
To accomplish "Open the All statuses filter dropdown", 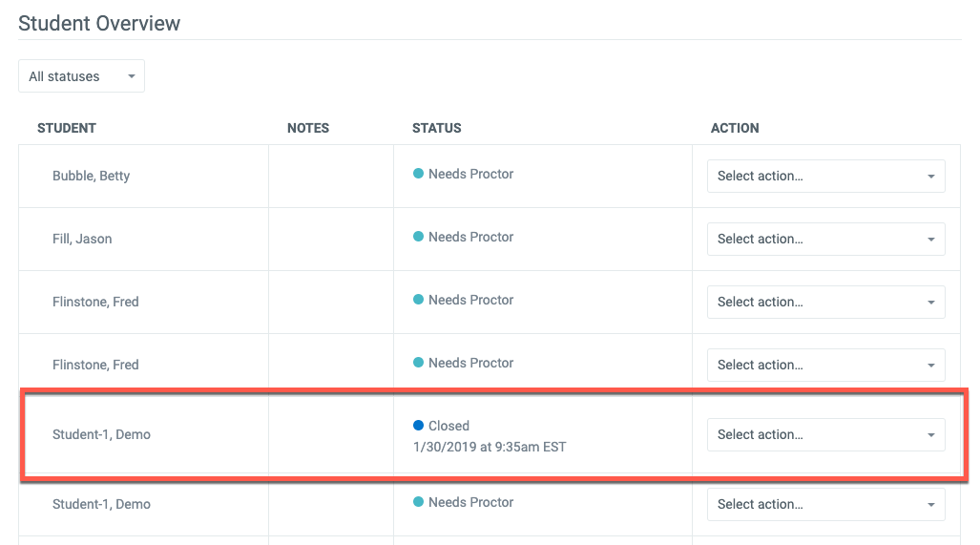I will pyautogui.click(x=81, y=76).
